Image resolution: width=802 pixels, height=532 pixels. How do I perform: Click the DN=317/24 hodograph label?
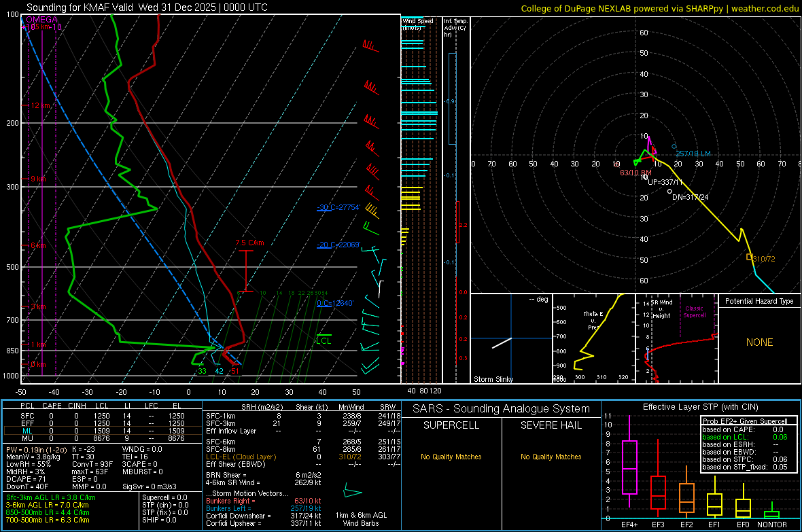(x=691, y=197)
